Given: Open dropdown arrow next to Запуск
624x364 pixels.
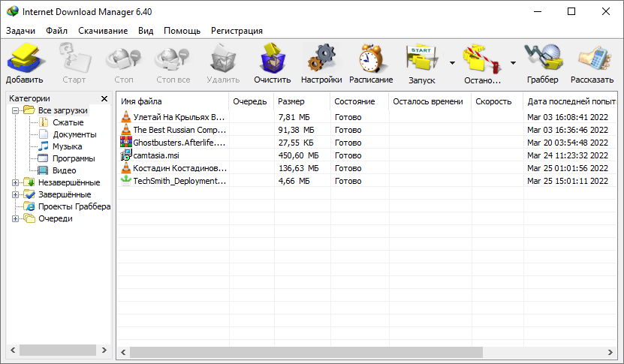Looking at the screenshot, I should (x=452, y=63).
